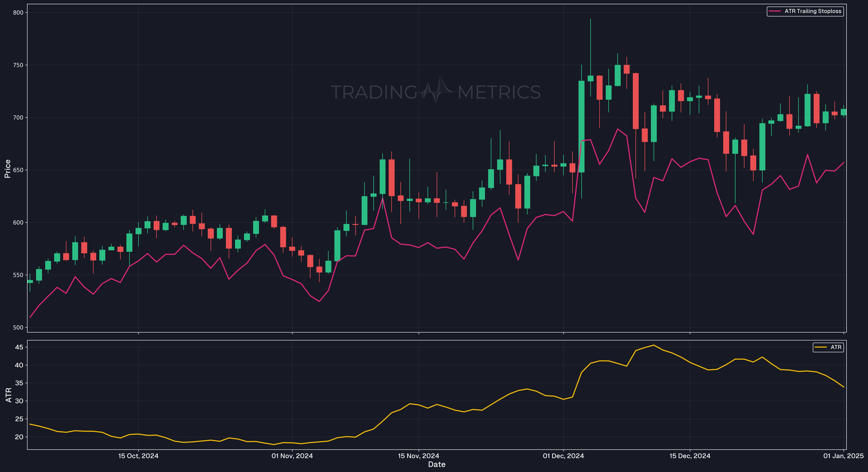Click the 600 price tick label

[x=18, y=223]
